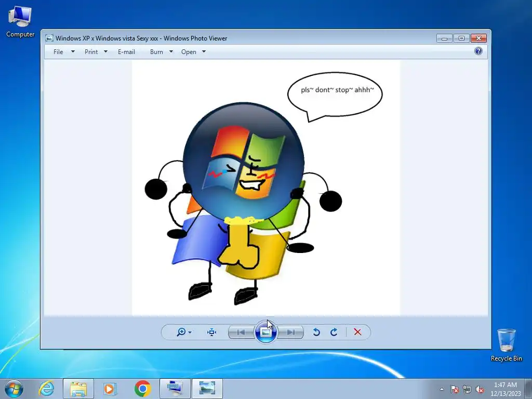
Task: Open the clock showing 1:47 AM
Action: 506,389
